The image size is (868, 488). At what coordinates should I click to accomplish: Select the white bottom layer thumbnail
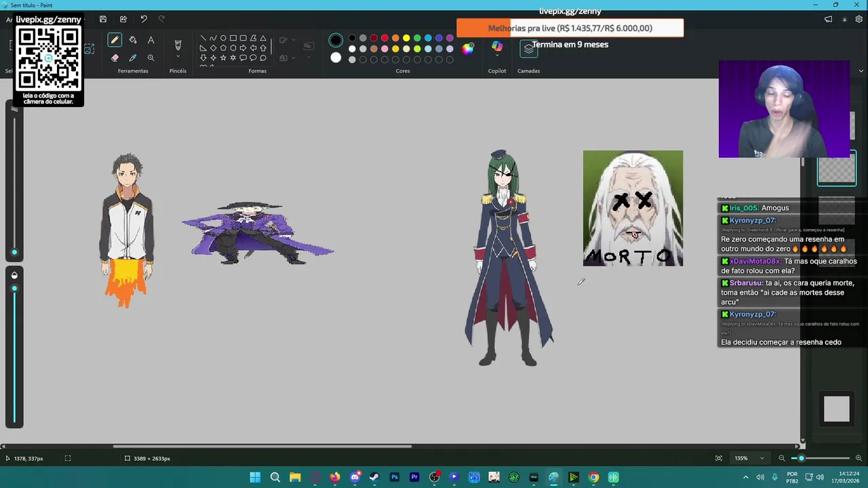click(836, 409)
